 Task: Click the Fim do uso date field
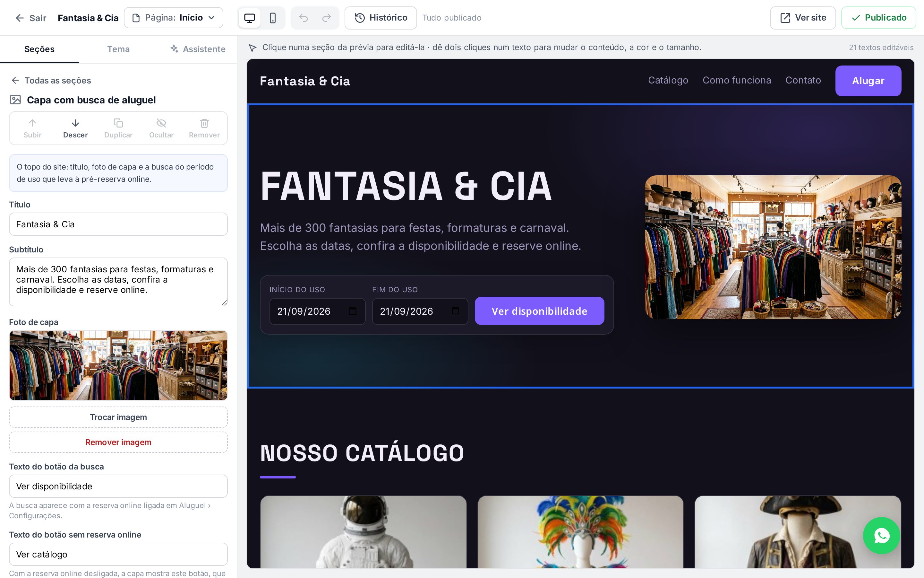(x=420, y=311)
